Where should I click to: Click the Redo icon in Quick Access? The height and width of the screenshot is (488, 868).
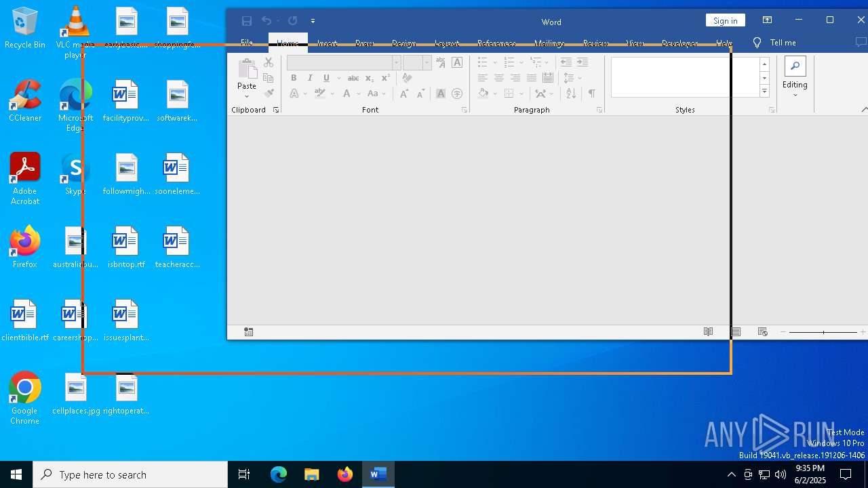292,21
